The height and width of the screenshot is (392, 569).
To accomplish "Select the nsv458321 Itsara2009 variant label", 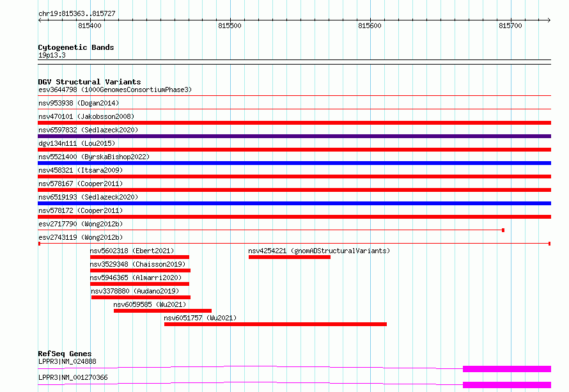I will pos(81,170).
